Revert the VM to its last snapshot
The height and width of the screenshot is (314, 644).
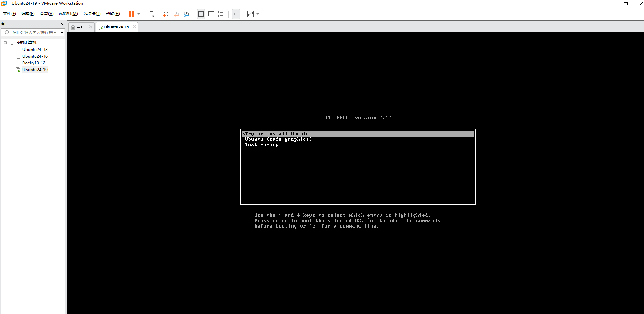click(176, 14)
